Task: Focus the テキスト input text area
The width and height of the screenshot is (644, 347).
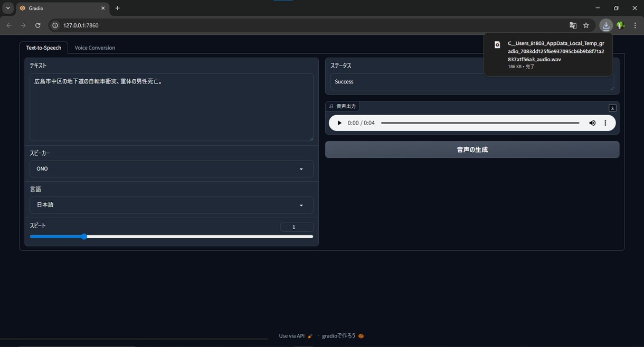Action: point(172,107)
